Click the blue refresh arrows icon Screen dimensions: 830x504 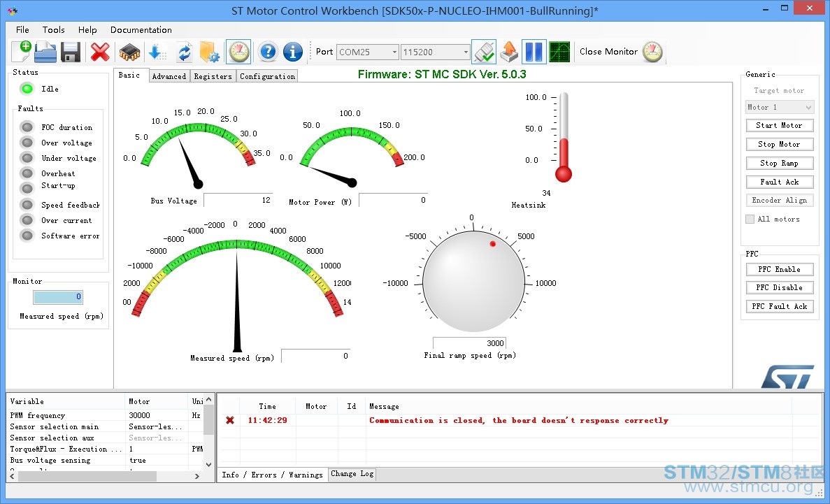pos(184,52)
